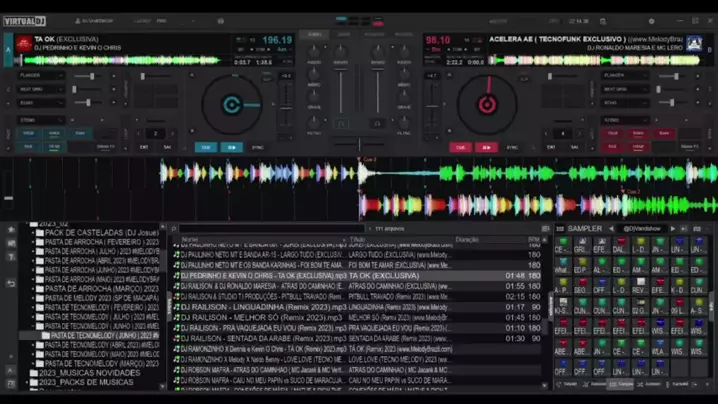Viewport: 718px width, 404px height.
Task: Toggle the HiHat stem pad on right deck
Action: [x=638, y=147]
